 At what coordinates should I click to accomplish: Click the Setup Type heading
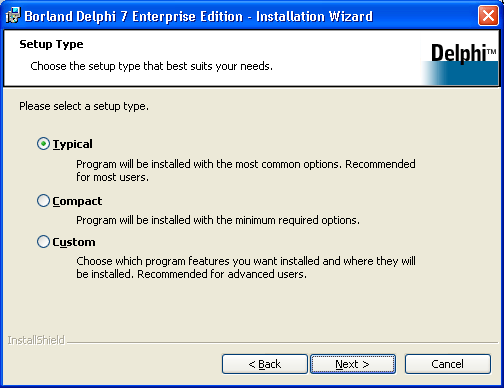(51, 44)
